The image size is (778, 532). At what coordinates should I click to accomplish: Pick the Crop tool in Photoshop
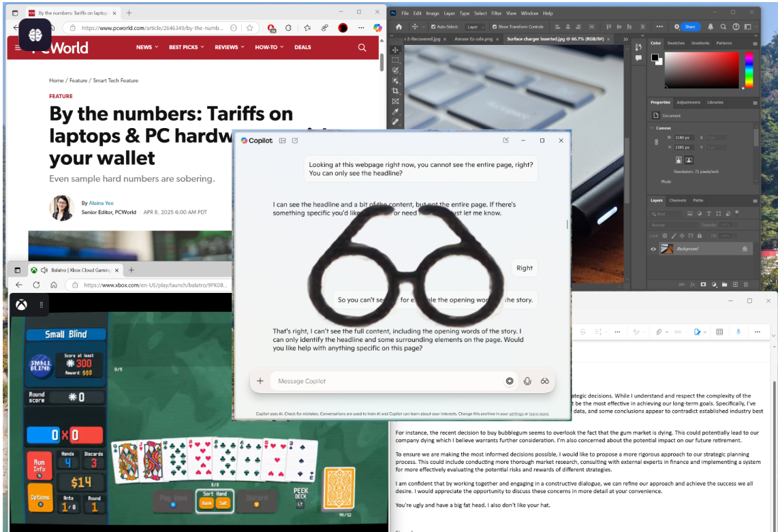[x=395, y=91]
